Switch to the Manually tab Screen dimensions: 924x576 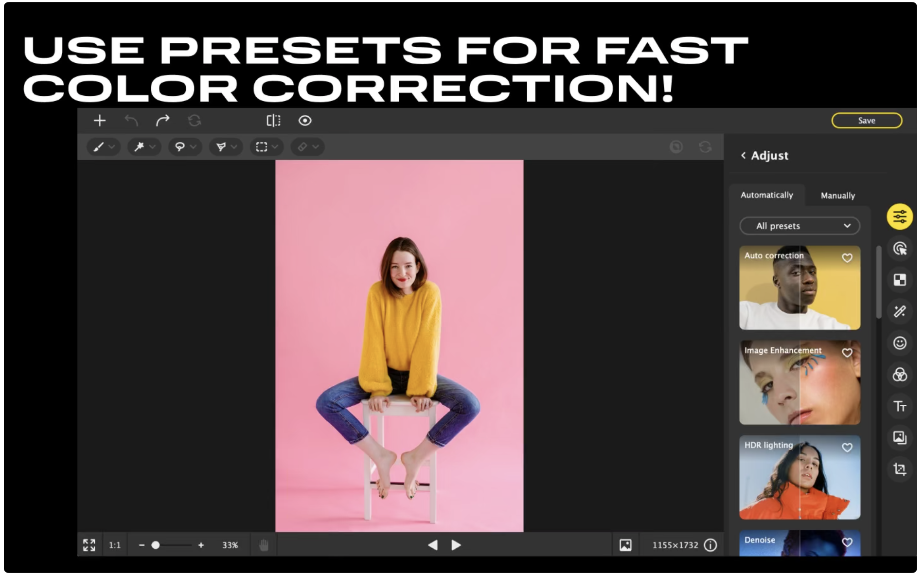(837, 196)
